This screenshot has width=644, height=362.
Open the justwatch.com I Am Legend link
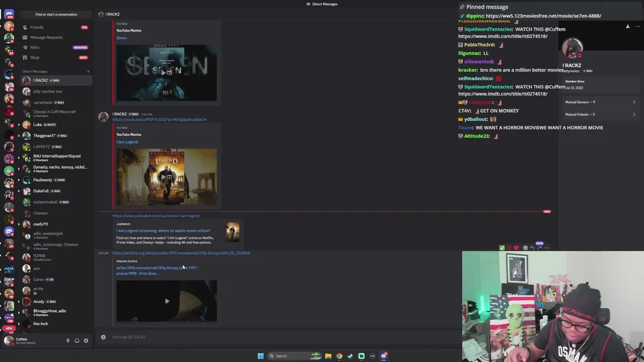(156, 216)
